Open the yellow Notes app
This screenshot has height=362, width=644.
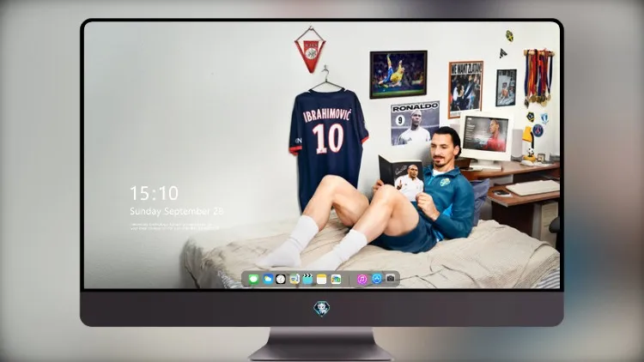click(322, 280)
